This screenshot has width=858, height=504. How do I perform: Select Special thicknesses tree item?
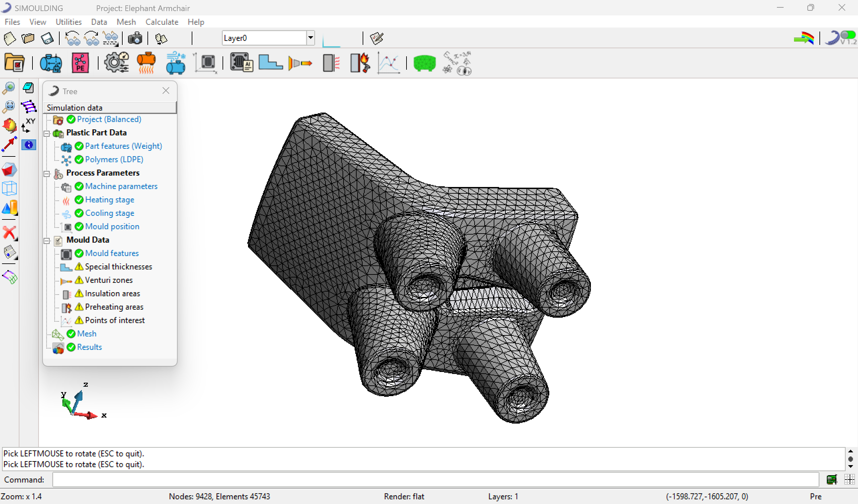pyautogui.click(x=119, y=267)
